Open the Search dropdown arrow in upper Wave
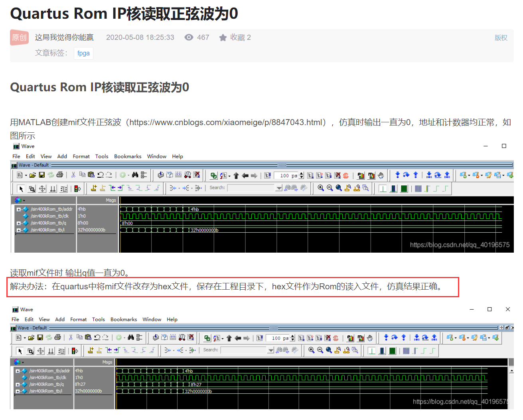 pyautogui.click(x=279, y=188)
